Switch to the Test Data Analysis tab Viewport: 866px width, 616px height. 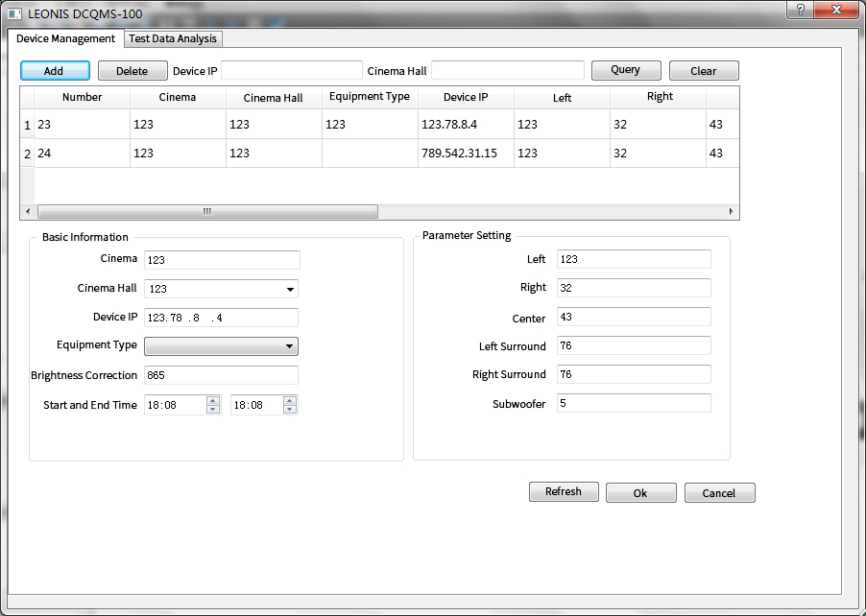coord(174,38)
